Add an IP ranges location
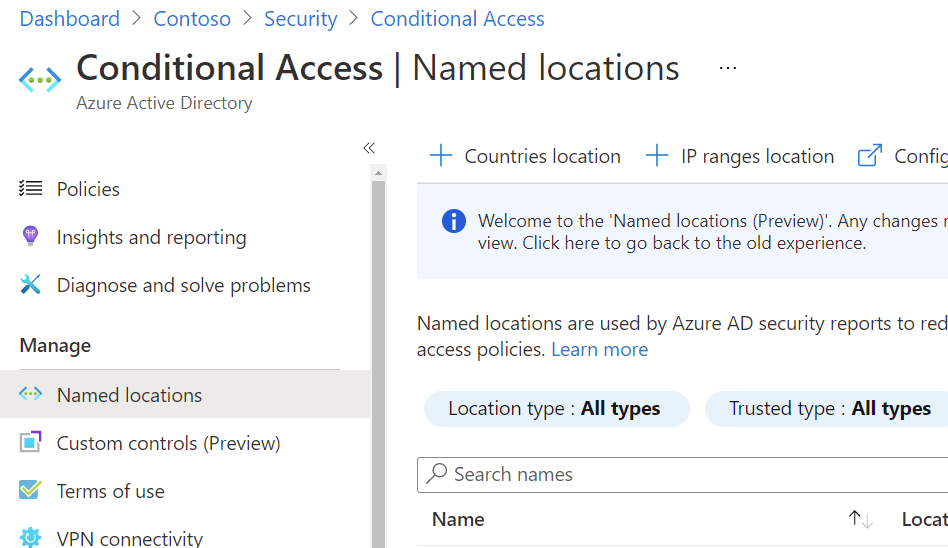Viewport: 948px width, 548px height. click(740, 156)
